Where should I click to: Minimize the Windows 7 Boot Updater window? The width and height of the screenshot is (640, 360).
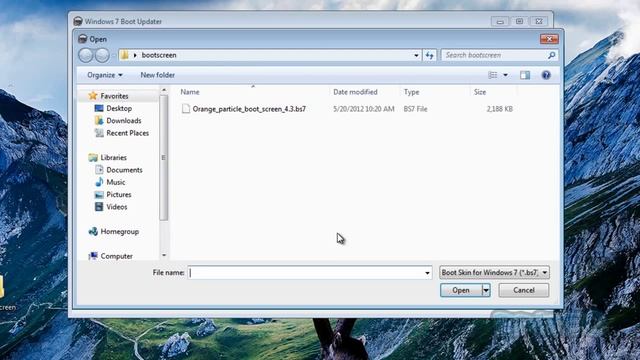500,21
